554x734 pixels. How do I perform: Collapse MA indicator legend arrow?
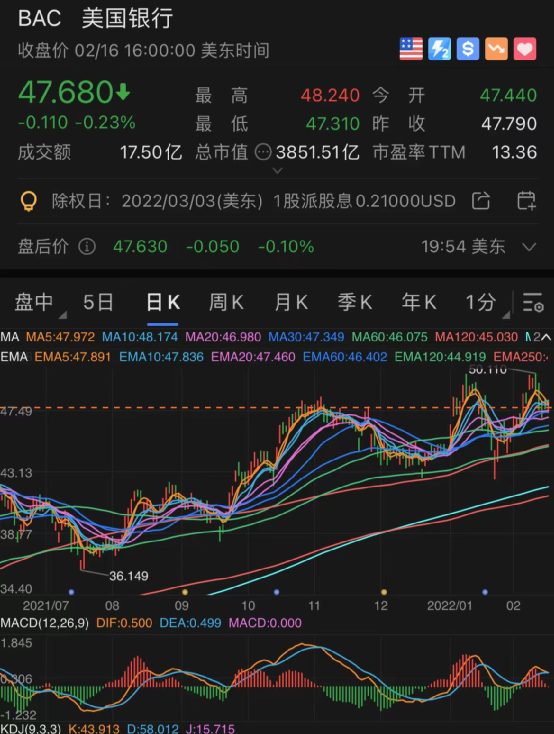546,337
